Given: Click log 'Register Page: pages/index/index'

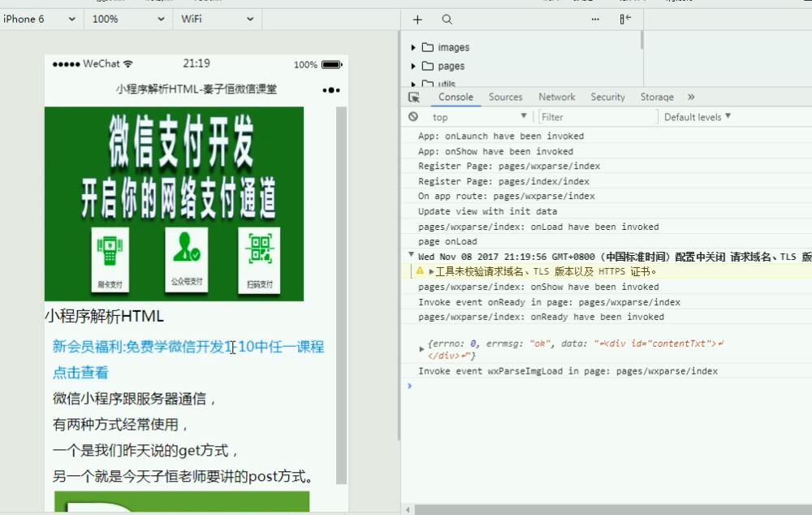Looking at the screenshot, I should [504, 181].
